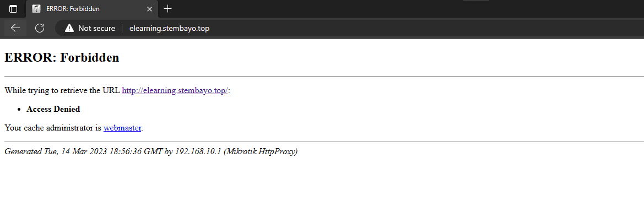Screen dimensions: 644x217
Task: Click the bullet before Access Denied
Action: click(x=19, y=110)
